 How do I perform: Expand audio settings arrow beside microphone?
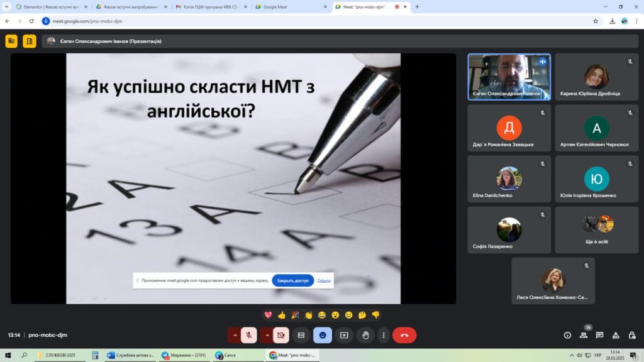(x=235, y=335)
